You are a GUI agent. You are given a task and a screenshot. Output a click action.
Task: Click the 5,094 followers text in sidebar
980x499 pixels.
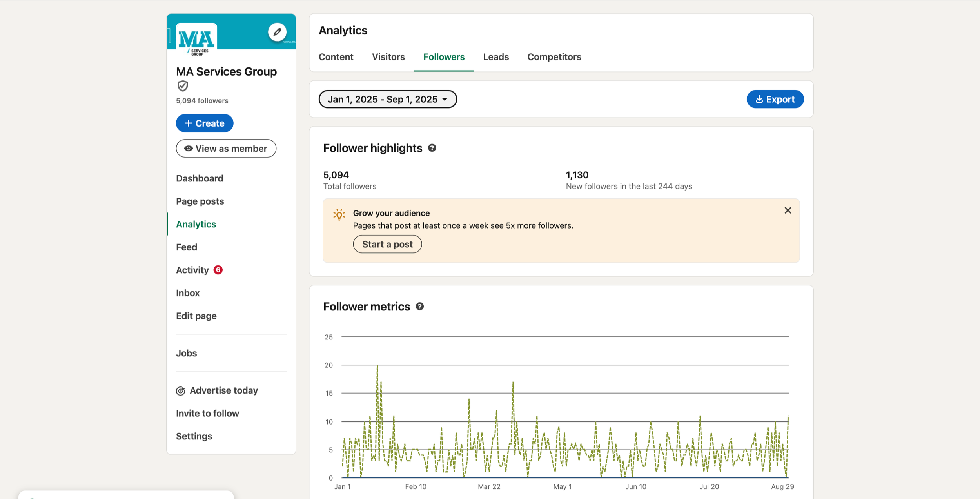202,101
